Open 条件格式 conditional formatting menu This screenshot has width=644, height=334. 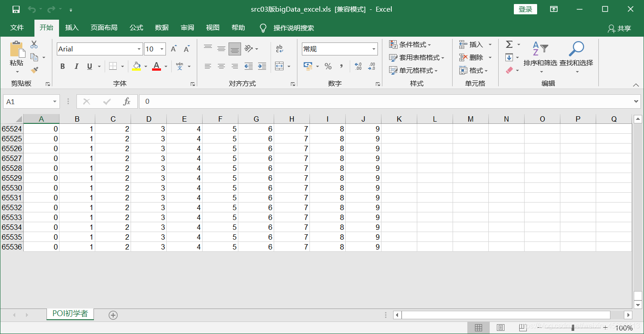point(410,45)
